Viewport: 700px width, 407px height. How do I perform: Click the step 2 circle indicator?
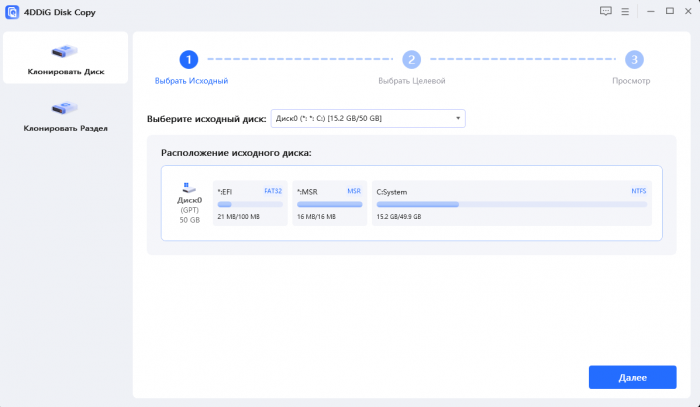pos(411,60)
